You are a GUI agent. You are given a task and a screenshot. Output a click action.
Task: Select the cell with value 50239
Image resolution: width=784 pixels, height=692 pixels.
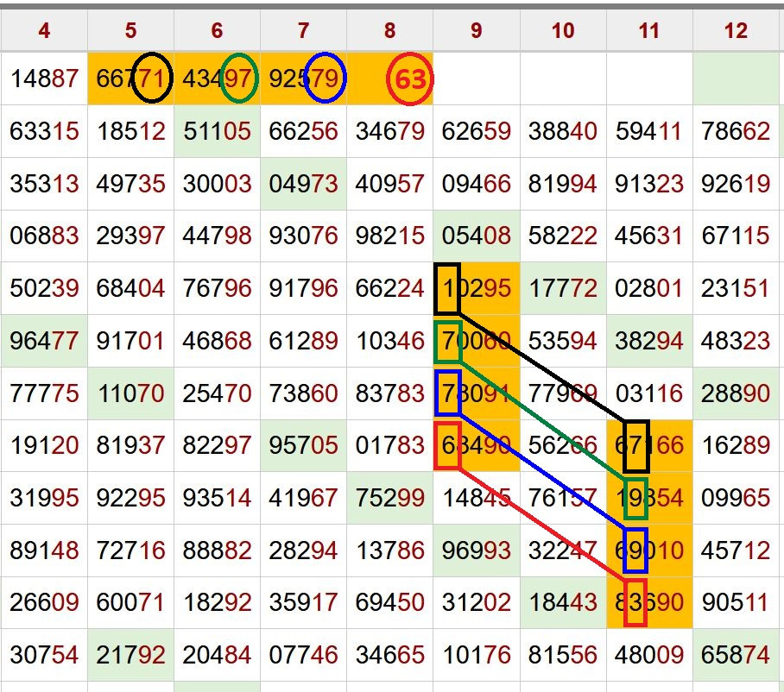point(44,288)
